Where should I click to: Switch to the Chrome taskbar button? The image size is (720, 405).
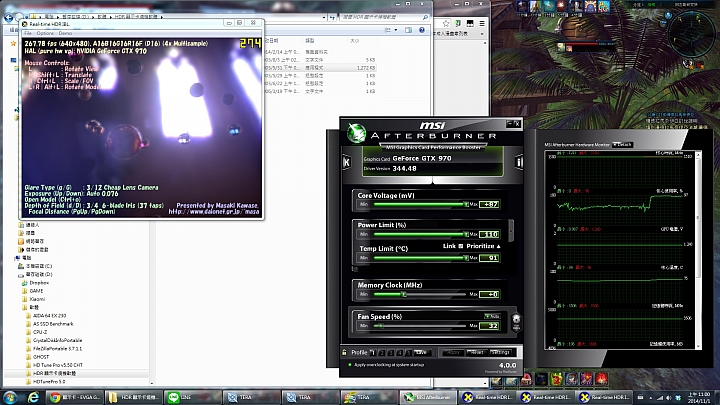(75, 397)
